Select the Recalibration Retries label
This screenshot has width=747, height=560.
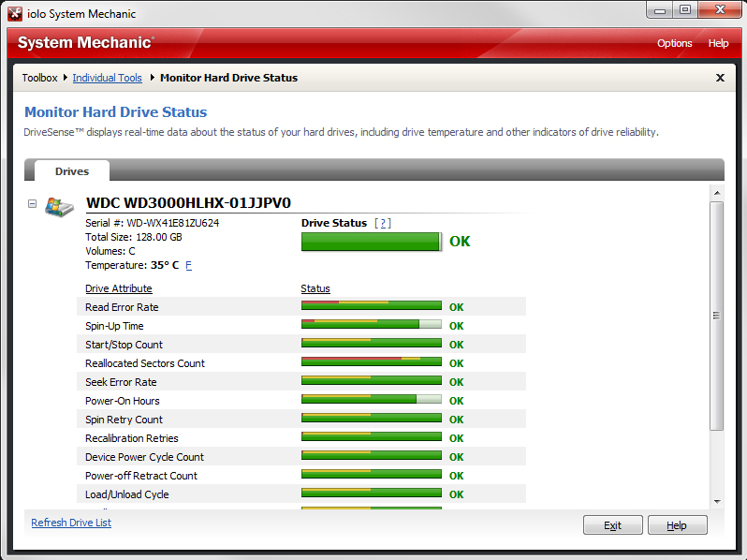(132, 438)
